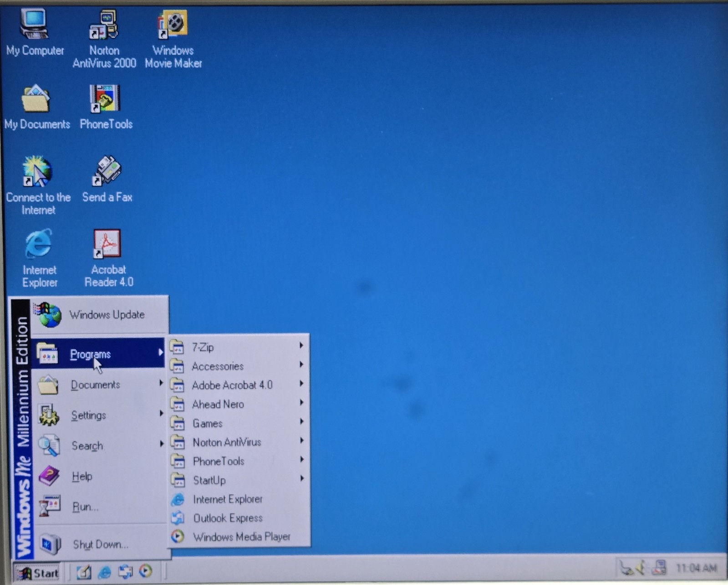The image size is (728, 585).
Task: Click the Start button on the taskbar
Action: pyautogui.click(x=37, y=573)
